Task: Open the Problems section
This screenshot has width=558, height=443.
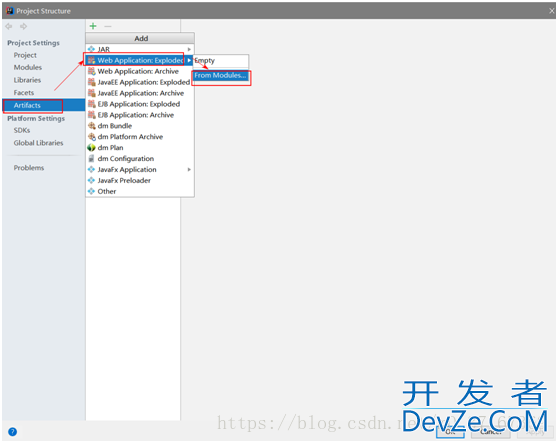Action: pyautogui.click(x=29, y=168)
